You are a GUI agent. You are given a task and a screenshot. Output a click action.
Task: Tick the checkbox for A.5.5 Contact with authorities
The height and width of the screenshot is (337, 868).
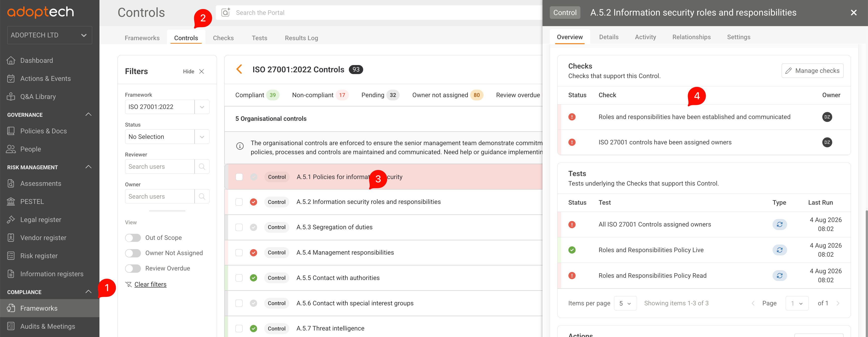[239, 278]
